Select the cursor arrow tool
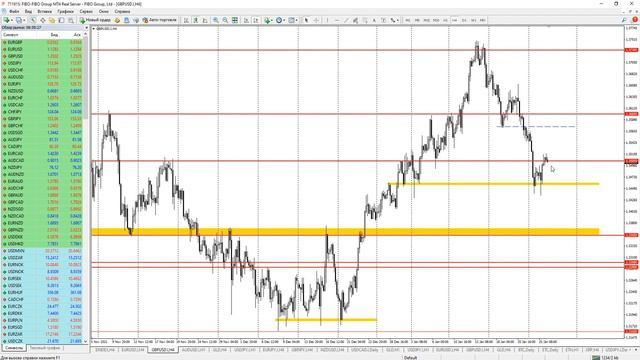Image resolution: width=640 pixels, height=360 pixels. 306,20
